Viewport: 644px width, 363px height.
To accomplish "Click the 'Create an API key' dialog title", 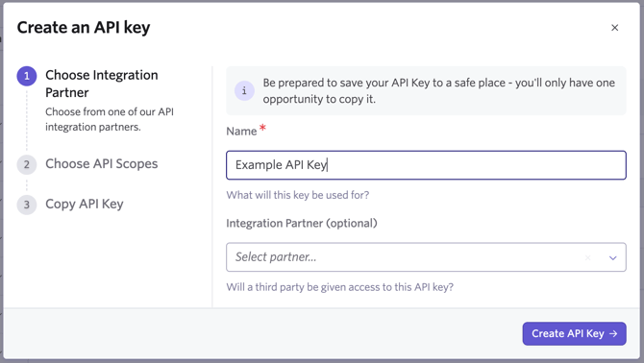I will click(84, 28).
